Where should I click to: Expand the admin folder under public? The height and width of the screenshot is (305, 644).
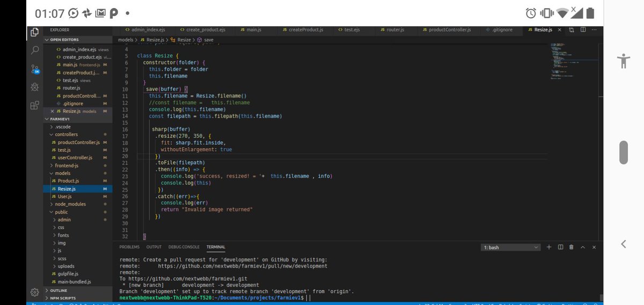click(x=64, y=220)
